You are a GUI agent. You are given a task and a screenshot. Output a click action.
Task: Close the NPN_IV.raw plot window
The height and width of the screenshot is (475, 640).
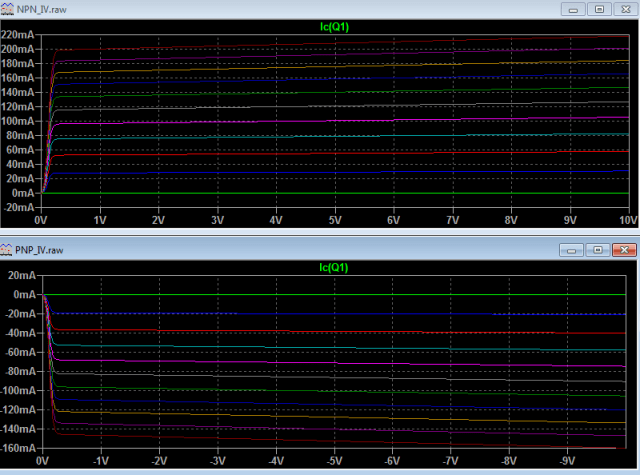tap(624, 8)
